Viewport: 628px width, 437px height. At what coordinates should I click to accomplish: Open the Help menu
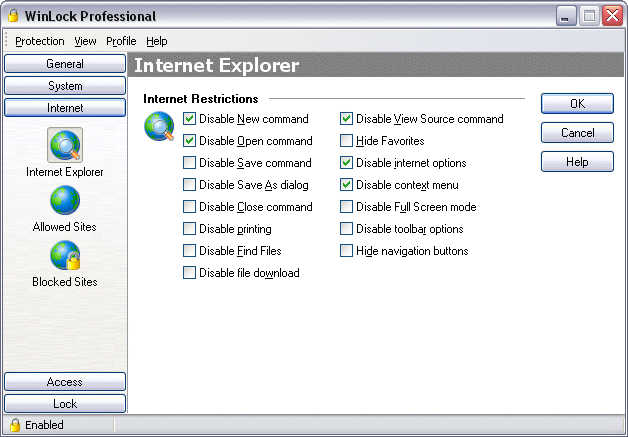[157, 41]
